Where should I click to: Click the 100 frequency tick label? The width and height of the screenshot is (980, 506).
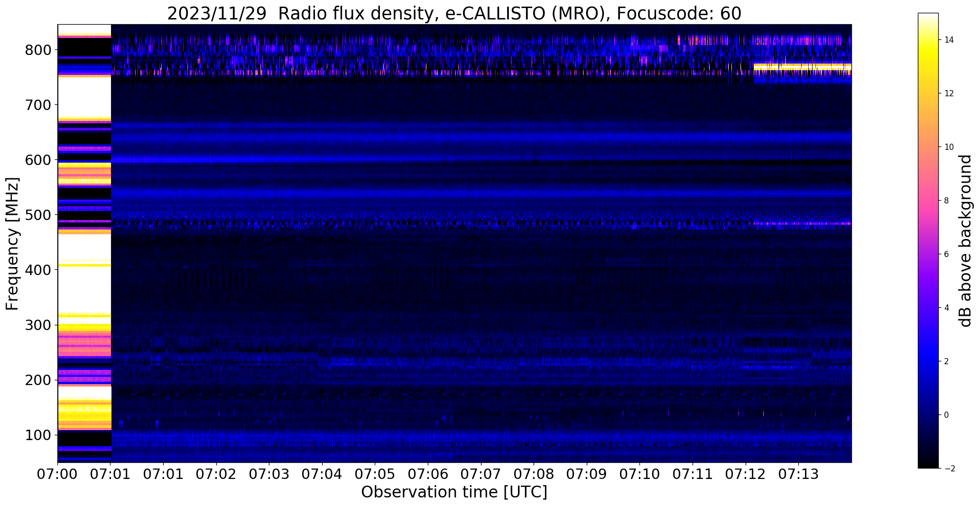39,435
